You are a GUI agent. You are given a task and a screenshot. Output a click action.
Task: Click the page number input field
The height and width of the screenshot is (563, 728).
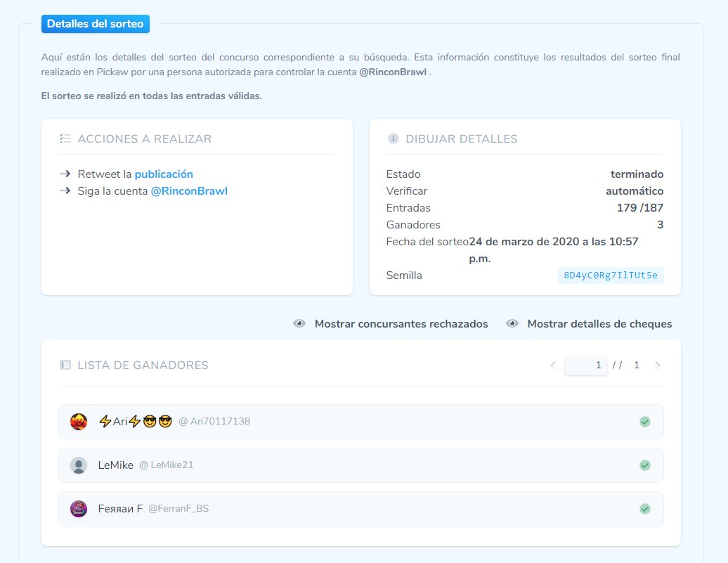586,365
